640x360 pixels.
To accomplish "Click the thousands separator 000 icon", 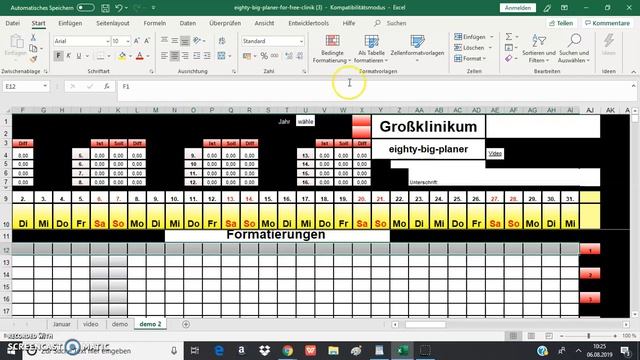I will pos(275,56).
